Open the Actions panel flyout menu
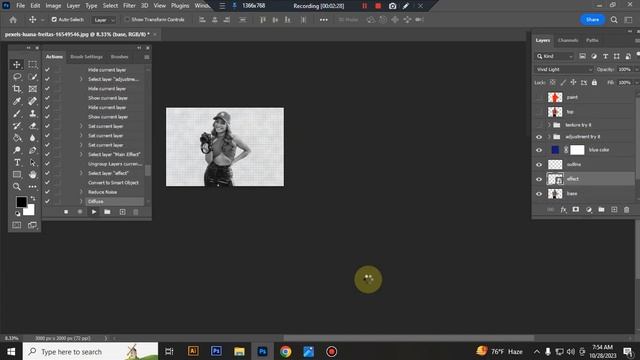 pyautogui.click(x=147, y=57)
